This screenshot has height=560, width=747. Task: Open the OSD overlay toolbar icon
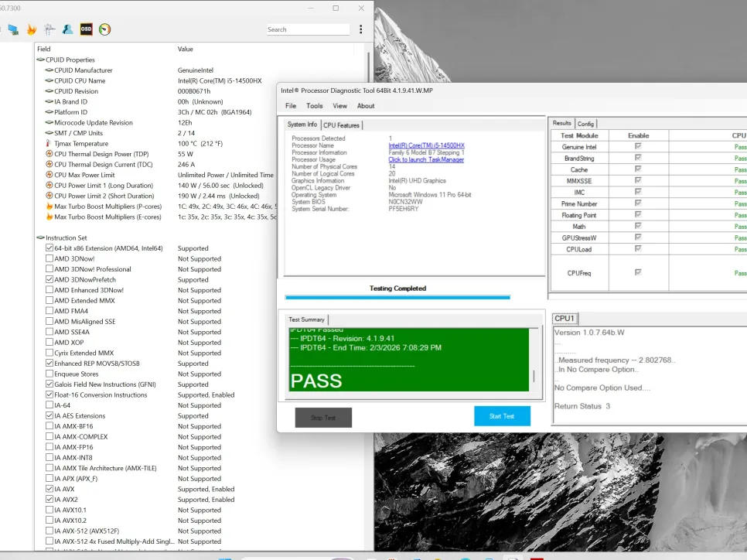(x=87, y=29)
